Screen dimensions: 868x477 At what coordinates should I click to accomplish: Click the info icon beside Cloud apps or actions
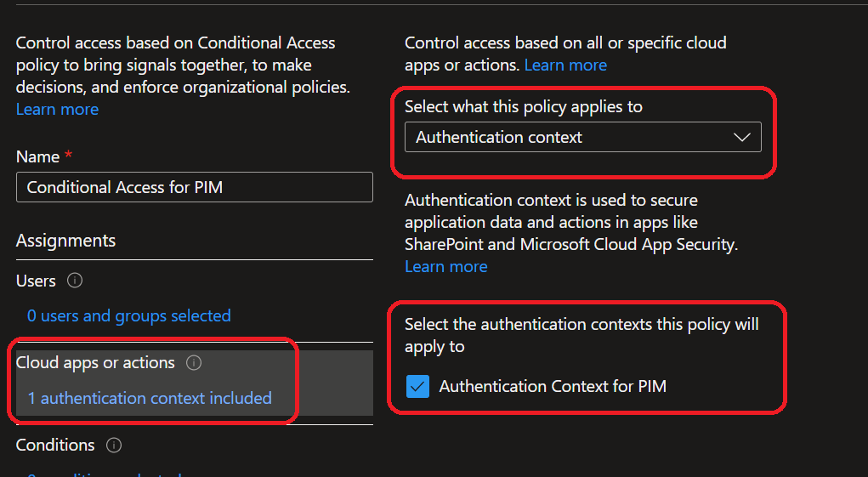[194, 363]
